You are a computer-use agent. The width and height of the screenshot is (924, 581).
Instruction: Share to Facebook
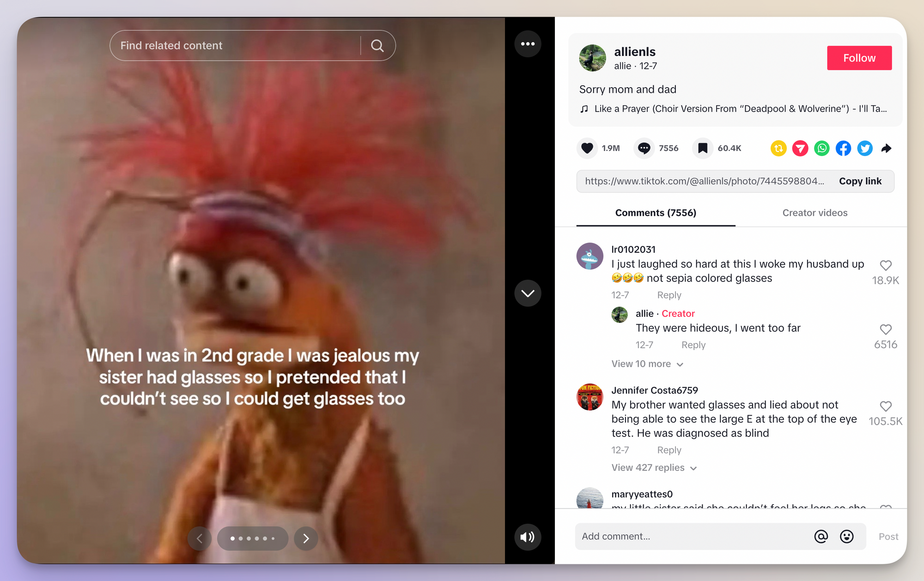843,148
